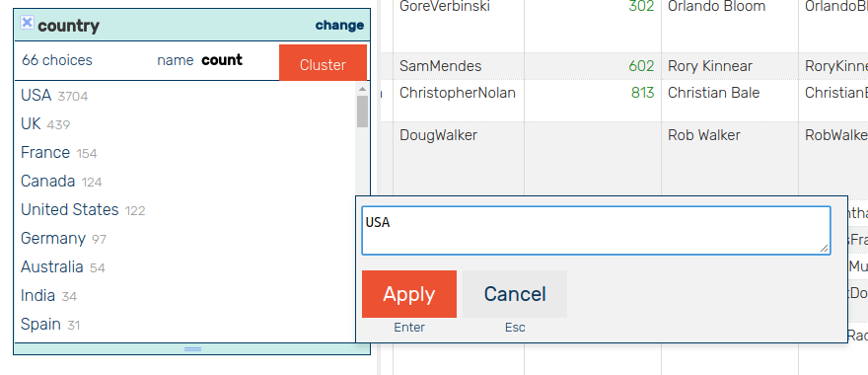
Task: Click the facet resize handle at bottom
Action: coord(192,349)
